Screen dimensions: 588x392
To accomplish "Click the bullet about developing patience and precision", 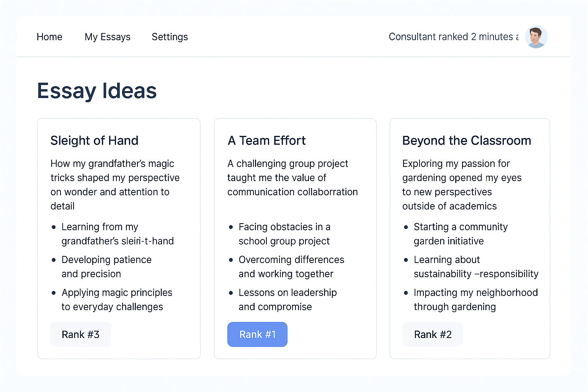I will pos(106,266).
